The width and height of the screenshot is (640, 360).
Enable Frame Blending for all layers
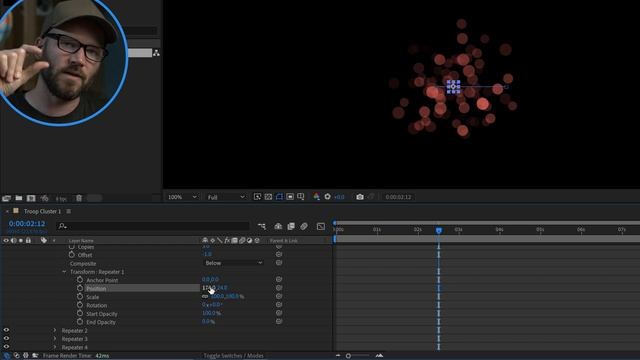tap(291, 226)
